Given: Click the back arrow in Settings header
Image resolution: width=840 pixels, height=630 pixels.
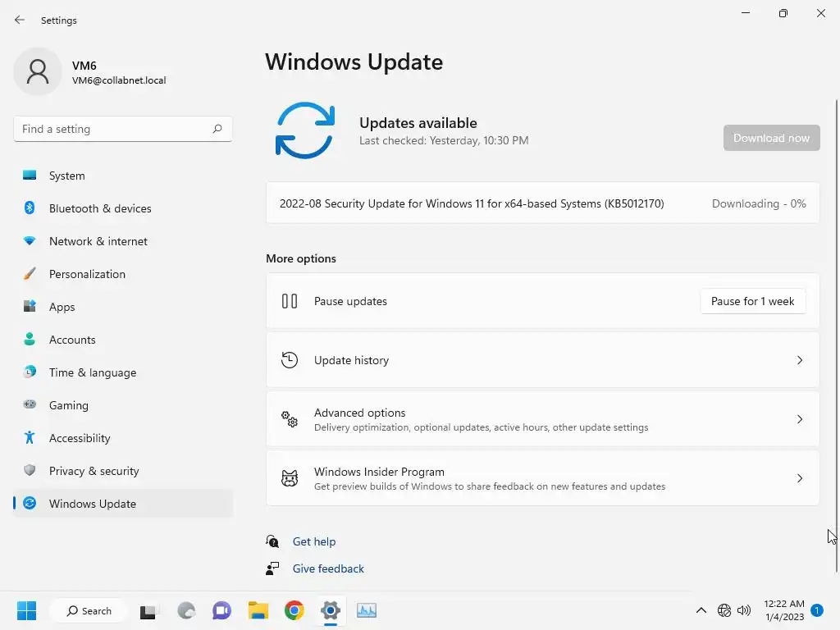Looking at the screenshot, I should (20, 20).
